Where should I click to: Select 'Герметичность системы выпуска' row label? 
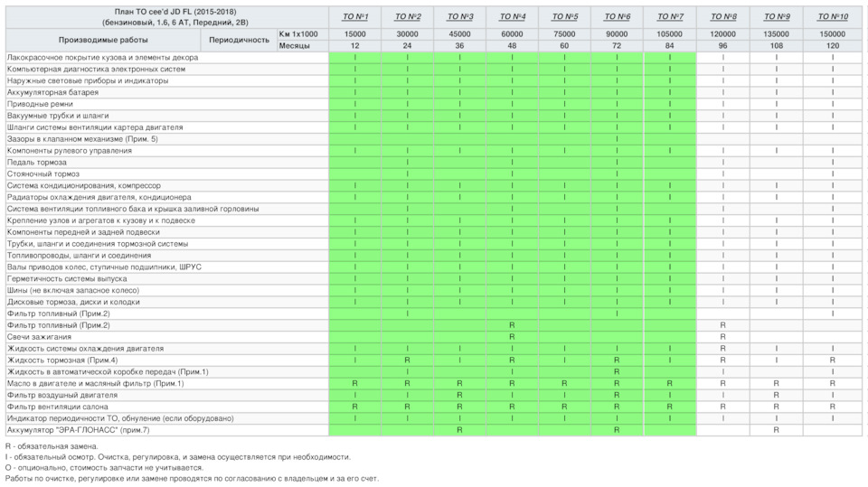coord(67,278)
